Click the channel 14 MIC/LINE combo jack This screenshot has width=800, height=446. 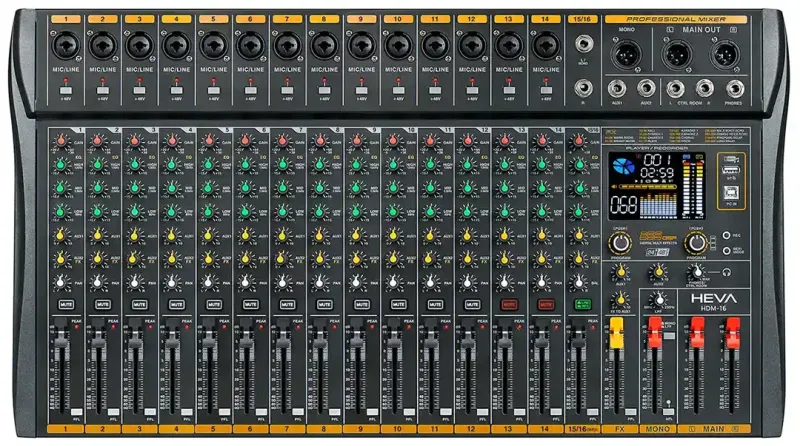click(545, 45)
